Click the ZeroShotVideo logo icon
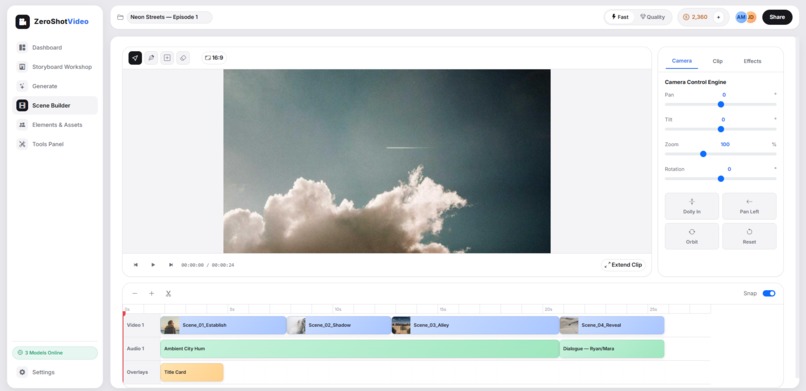Screen dimensions: 806x391 click(x=23, y=22)
